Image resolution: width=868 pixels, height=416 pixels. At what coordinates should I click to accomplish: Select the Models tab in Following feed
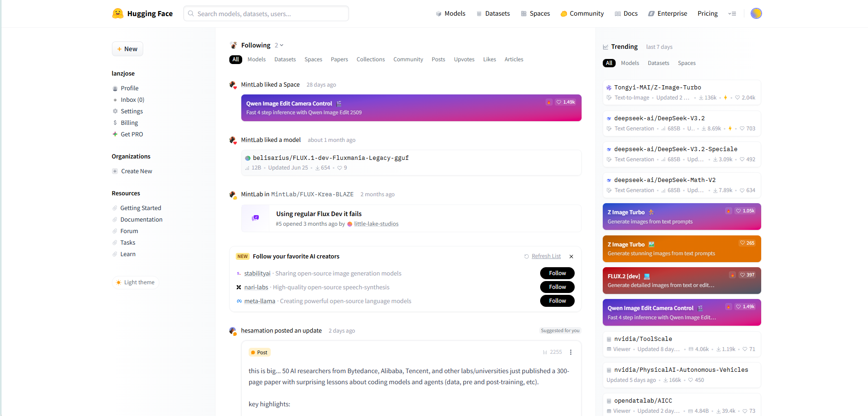(x=256, y=59)
